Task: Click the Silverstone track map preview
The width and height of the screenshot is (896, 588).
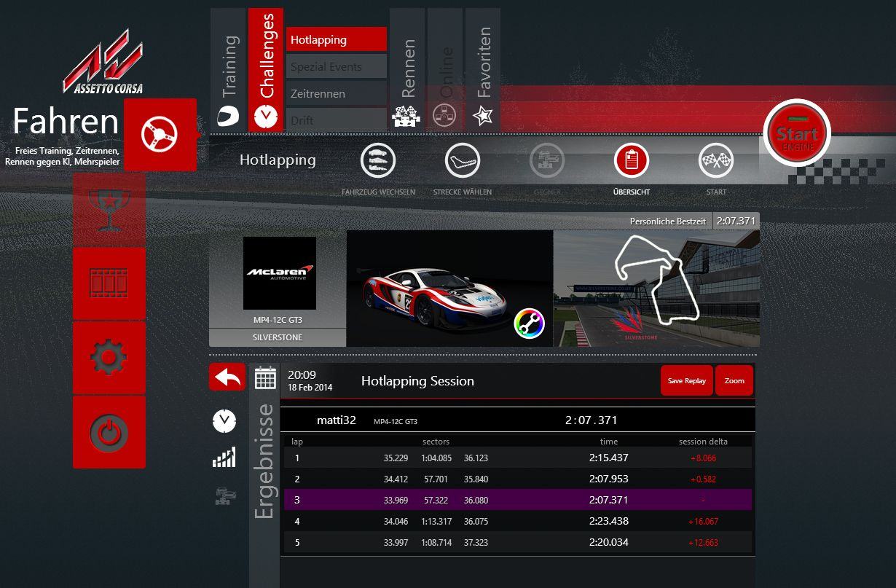Action: 656,289
